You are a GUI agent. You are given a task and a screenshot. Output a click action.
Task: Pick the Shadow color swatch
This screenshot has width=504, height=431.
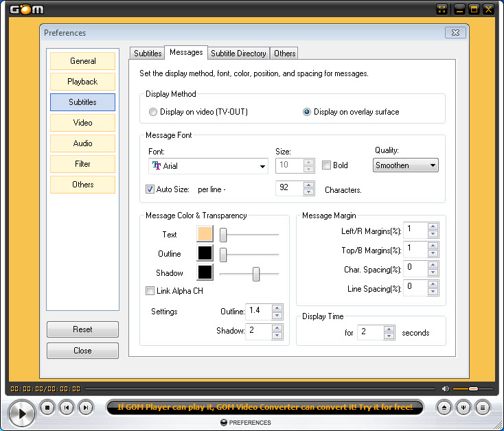click(205, 272)
